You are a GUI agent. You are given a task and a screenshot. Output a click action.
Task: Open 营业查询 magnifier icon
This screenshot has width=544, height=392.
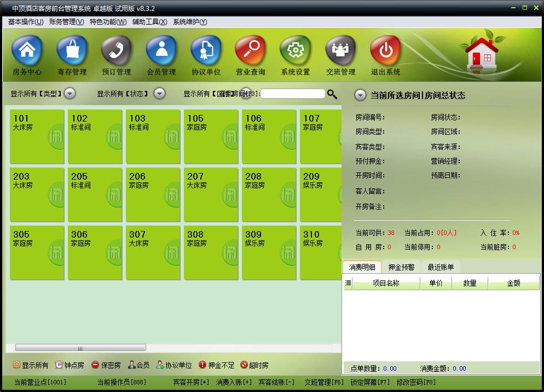[x=251, y=51]
